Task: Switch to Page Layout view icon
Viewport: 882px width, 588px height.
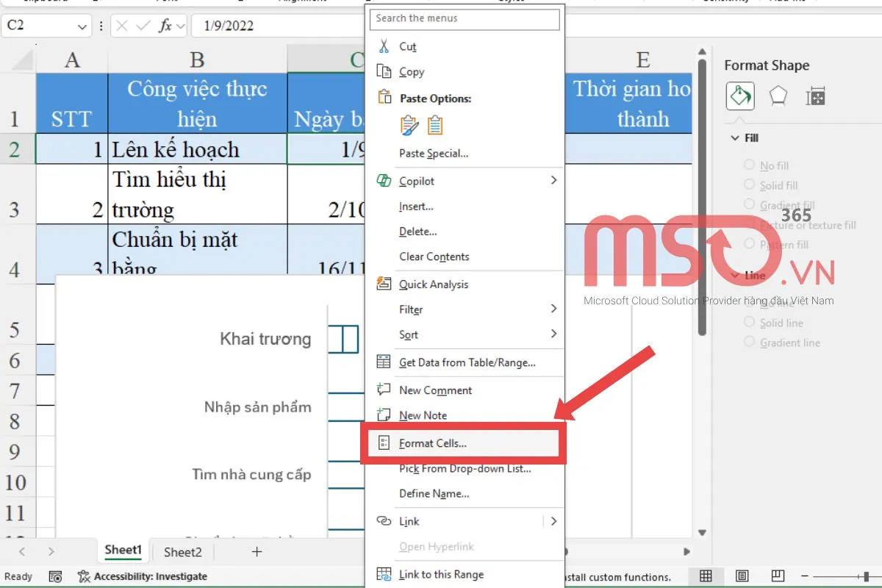Action: (x=742, y=576)
